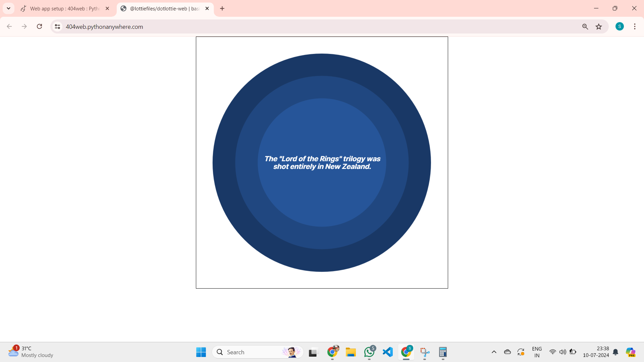Screen dimensions: 644x362
Task: Open the tab search dropdown arrow
Action: 9,8
